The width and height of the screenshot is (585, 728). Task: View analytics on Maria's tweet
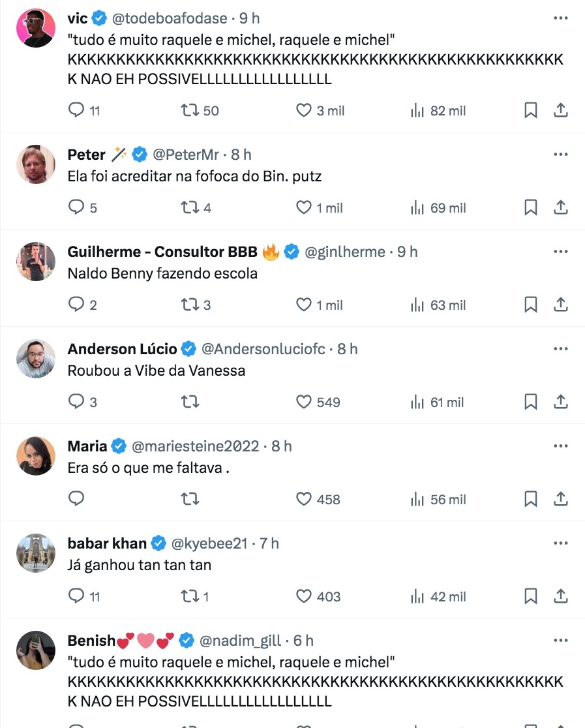coord(418,500)
